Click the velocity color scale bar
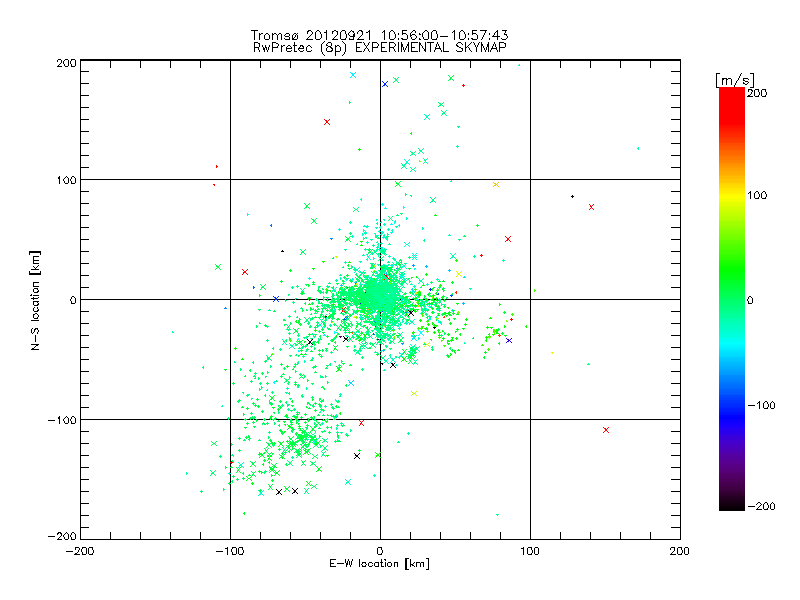The height and width of the screenshot is (600, 800). [x=732, y=299]
